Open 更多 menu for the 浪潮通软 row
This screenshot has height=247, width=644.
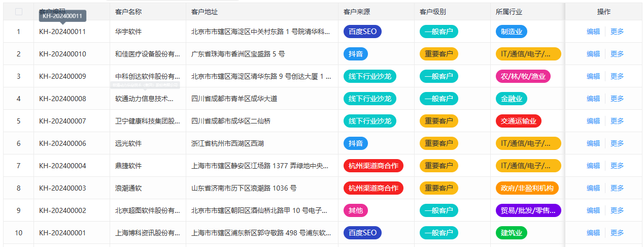617,188
